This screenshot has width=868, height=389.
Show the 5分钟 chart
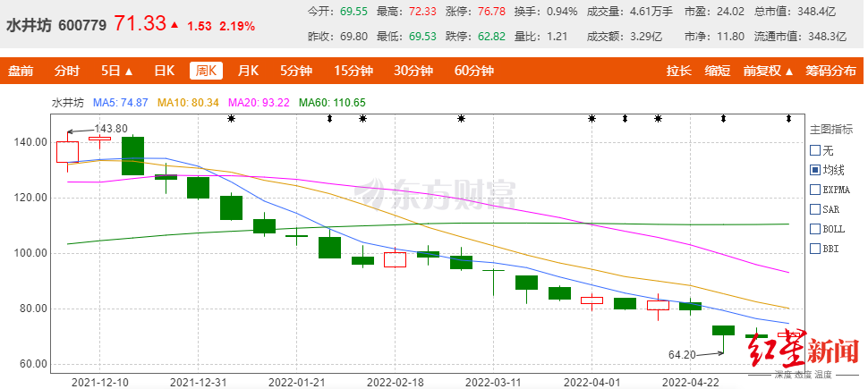[296, 71]
